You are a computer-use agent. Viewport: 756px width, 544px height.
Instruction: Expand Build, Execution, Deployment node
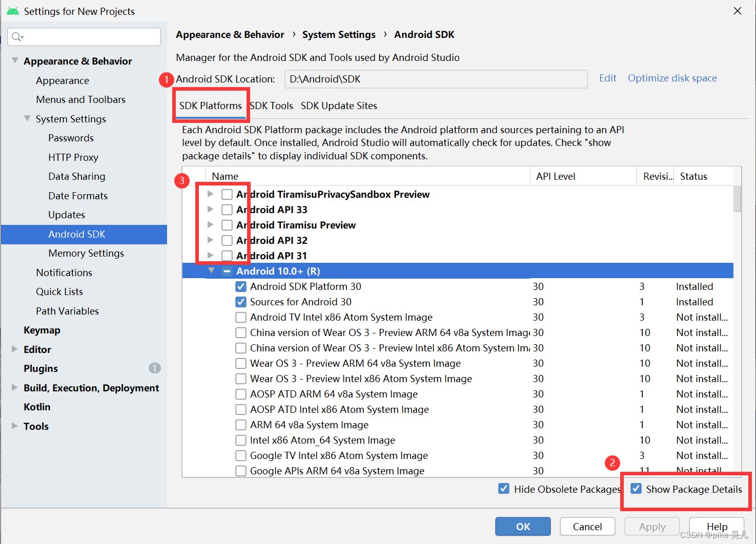click(x=14, y=387)
